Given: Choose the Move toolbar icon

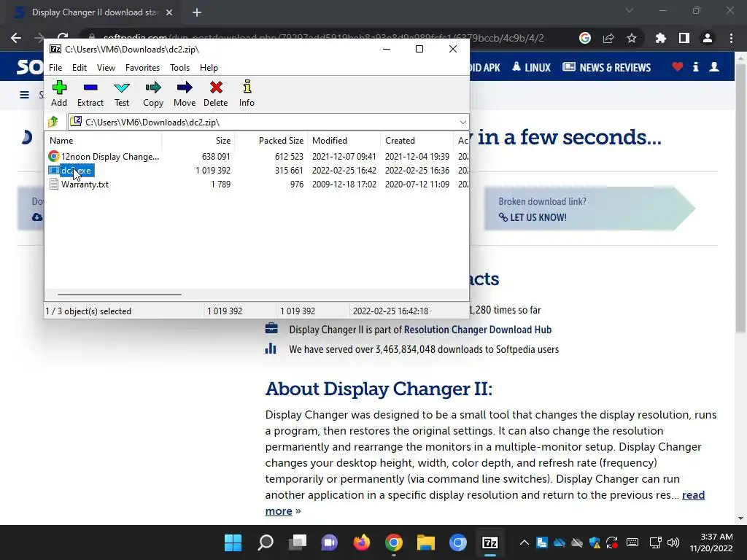Looking at the screenshot, I should pos(185,93).
